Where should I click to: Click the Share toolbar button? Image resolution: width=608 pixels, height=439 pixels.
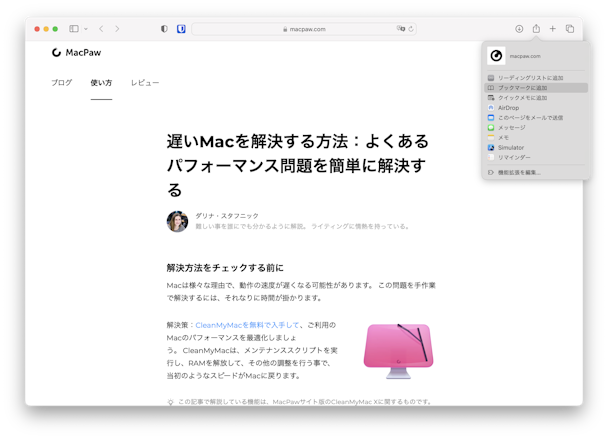coord(536,29)
